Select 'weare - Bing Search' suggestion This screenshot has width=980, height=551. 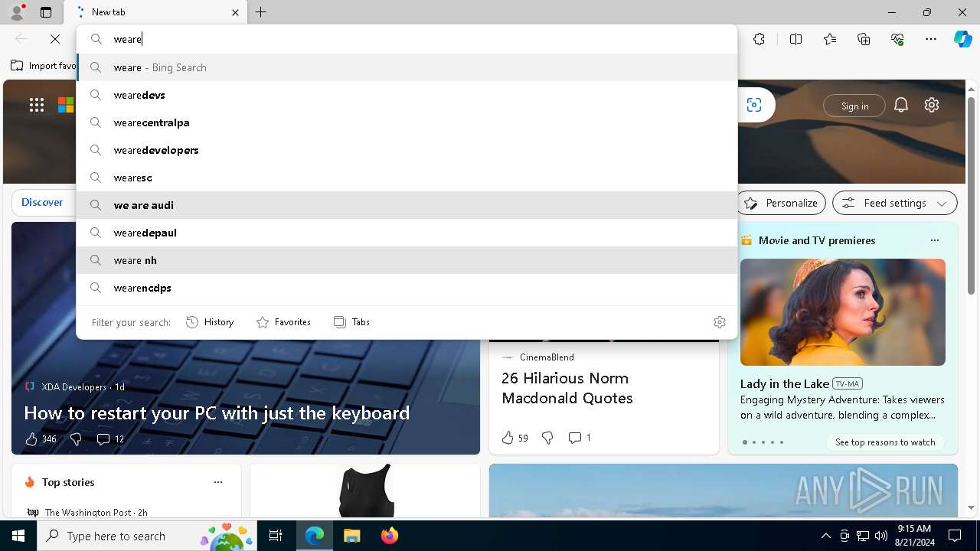[x=407, y=67]
